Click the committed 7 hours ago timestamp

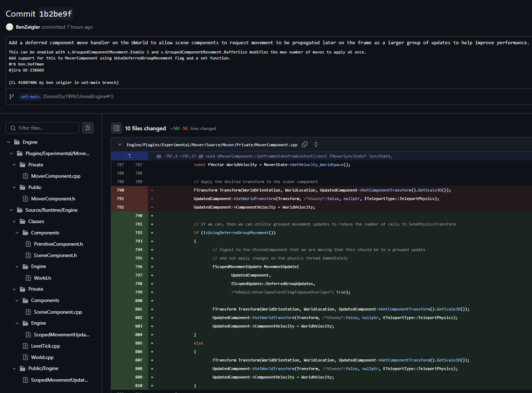click(67, 27)
